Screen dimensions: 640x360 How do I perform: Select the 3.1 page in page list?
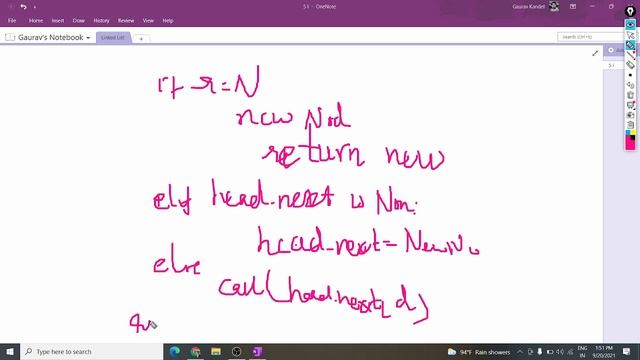[611, 65]
